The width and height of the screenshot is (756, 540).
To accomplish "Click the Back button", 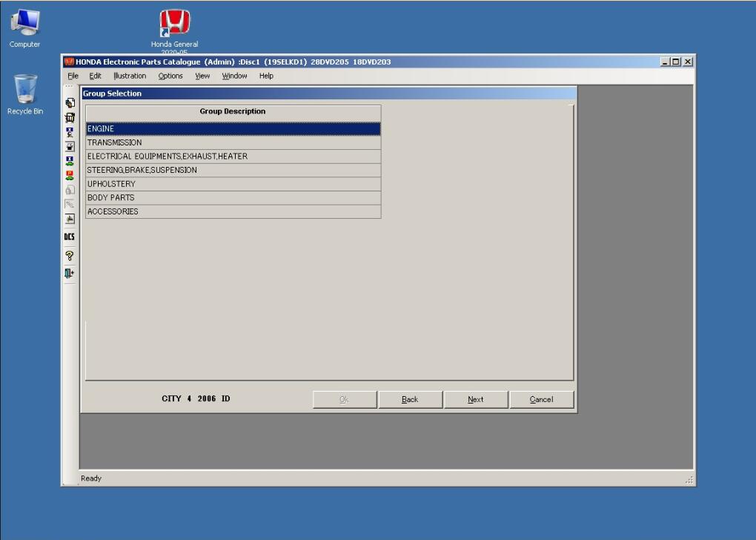I will point(411,400).
